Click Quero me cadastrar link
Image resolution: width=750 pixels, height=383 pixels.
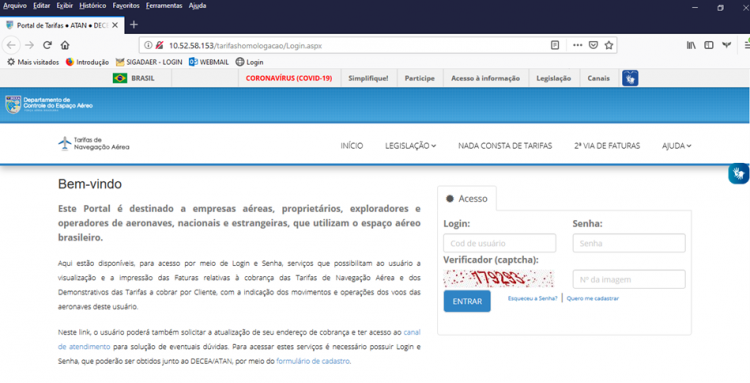click(593, 298)
